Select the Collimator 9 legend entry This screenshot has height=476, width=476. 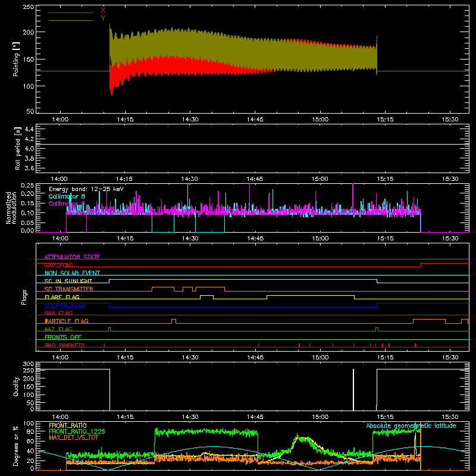pos(67,203)
